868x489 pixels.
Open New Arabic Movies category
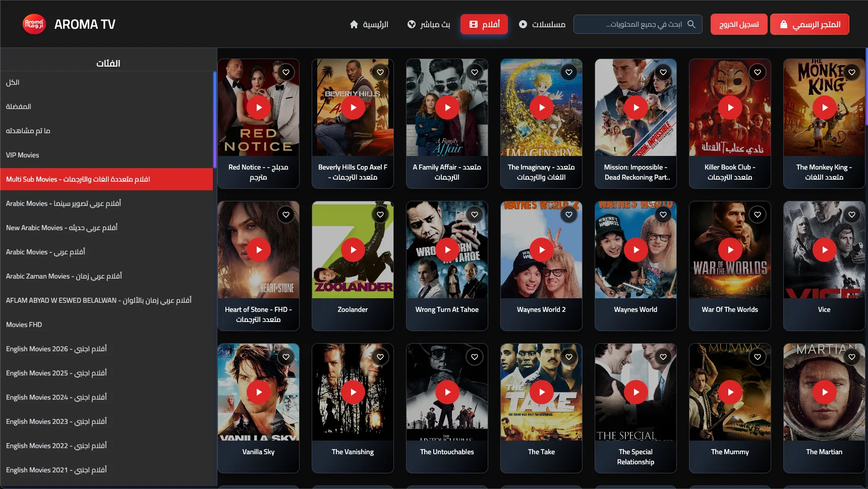(106, 228)
